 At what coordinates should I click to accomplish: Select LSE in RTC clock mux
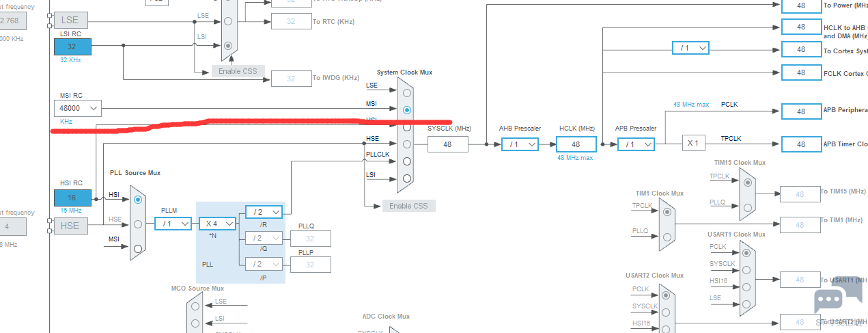pyautogui.click(x=228, y=21)
